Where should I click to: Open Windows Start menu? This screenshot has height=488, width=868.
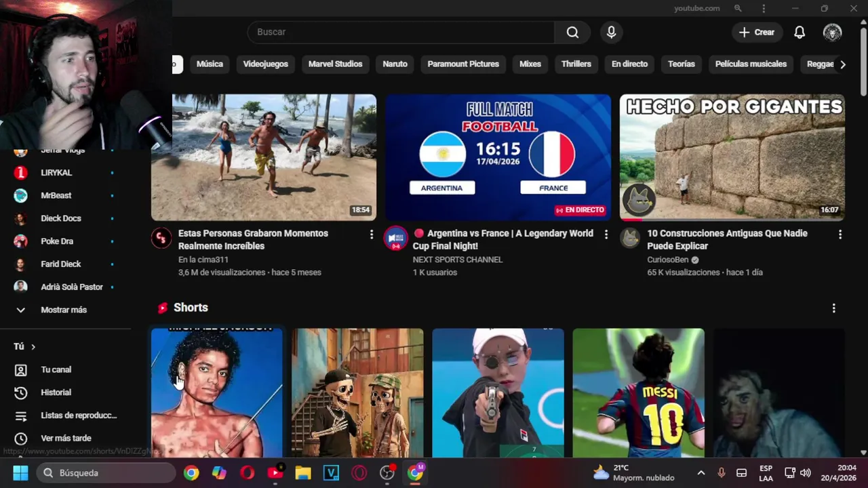coord(20,473)
